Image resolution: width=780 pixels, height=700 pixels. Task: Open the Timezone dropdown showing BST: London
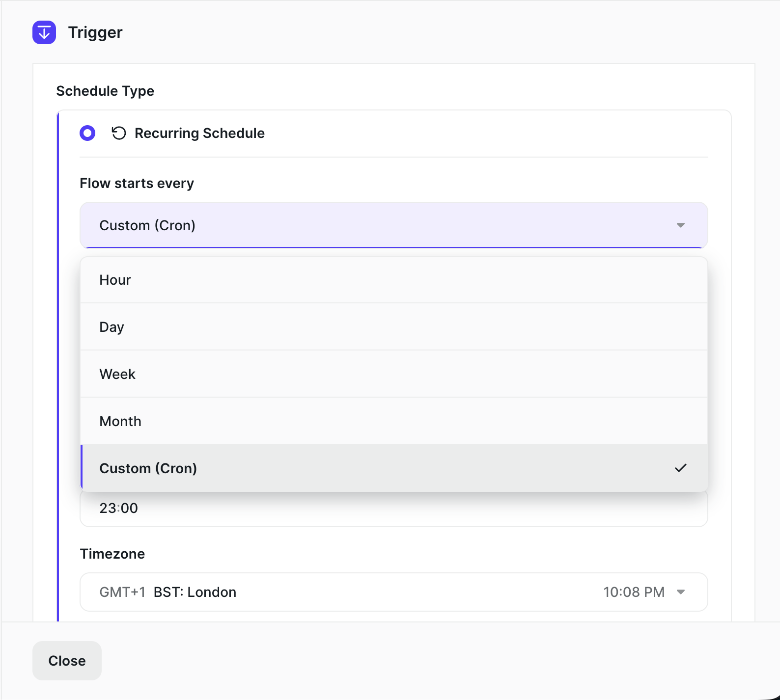393,592
